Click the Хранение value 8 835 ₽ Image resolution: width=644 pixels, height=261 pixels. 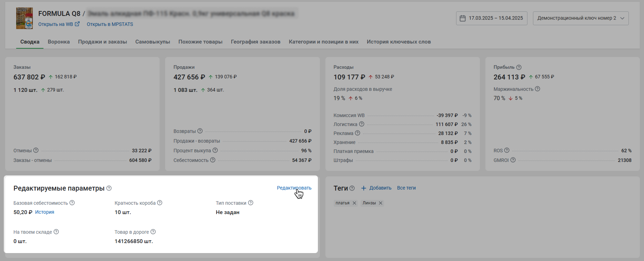[449, 142]
